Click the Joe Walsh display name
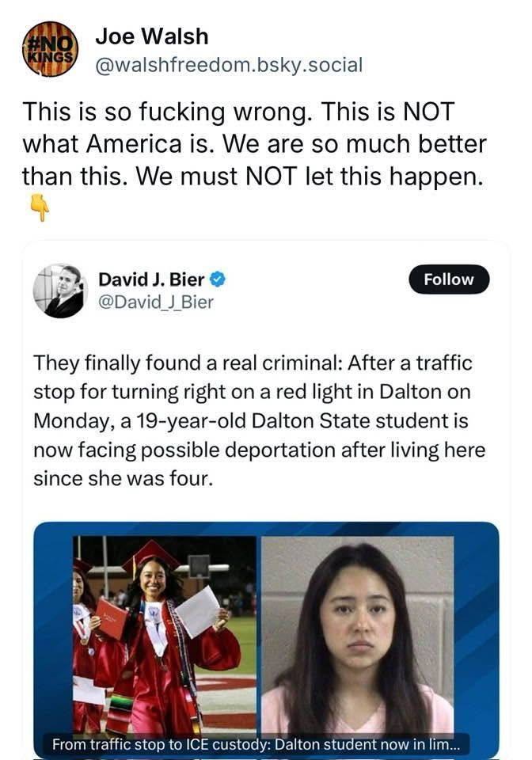Screen dimensions: 532x760 (x=152, y=36)
